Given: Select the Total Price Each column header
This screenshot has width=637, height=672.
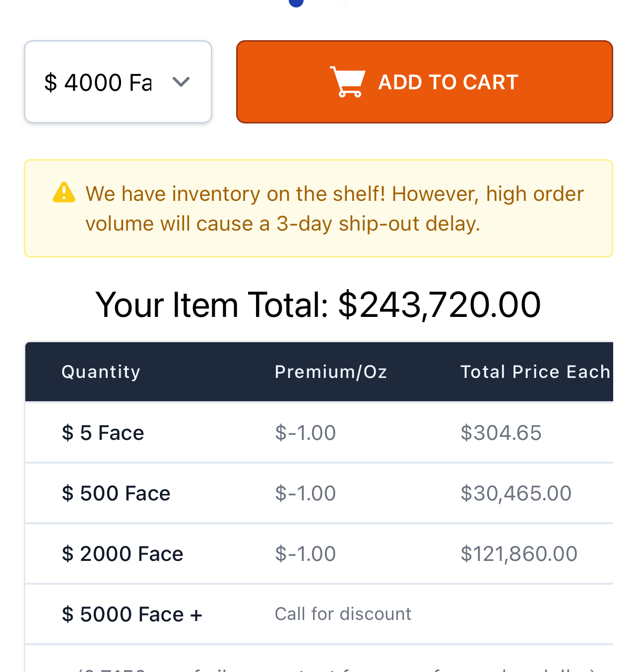Looking at the screenshot, I should click(x=535, y=372).
